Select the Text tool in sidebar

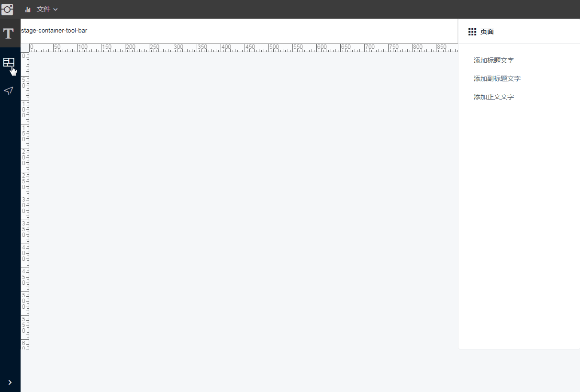pos(8,34)
